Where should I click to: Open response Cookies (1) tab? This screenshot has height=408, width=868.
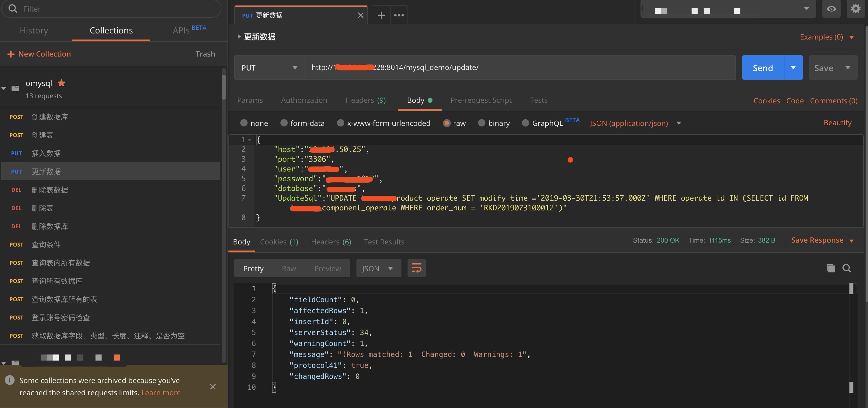pyautogui.click(x=279, y=242)
